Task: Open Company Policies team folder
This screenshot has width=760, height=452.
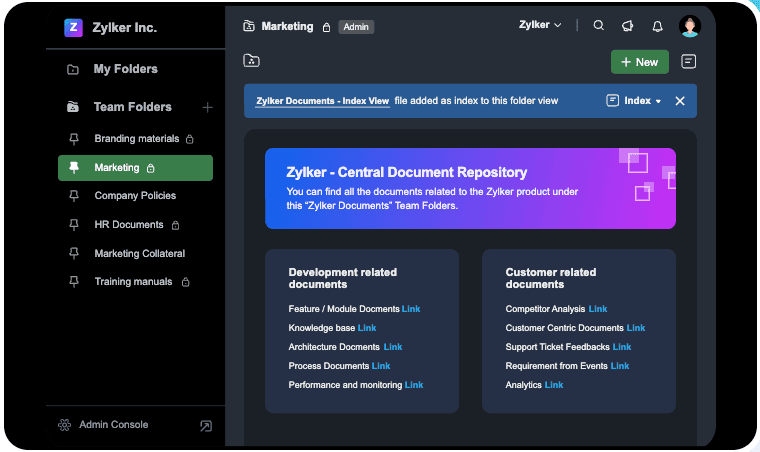Action: 135,196
